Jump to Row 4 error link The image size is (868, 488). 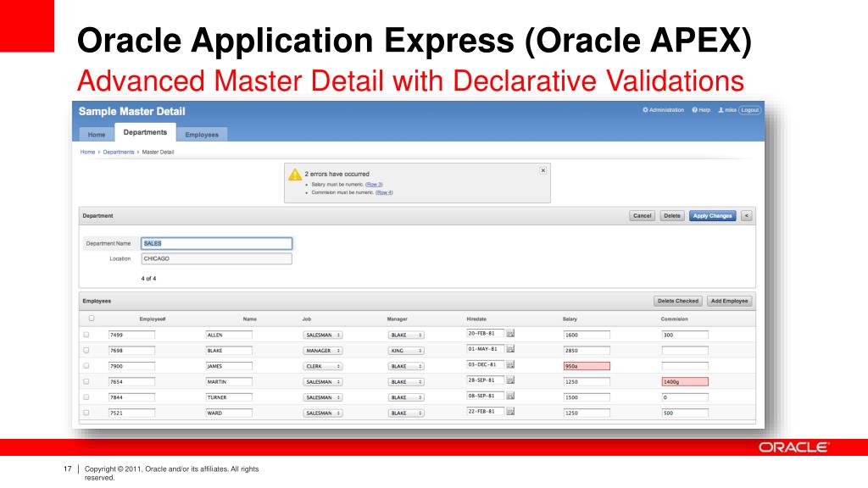pos(384,192)
